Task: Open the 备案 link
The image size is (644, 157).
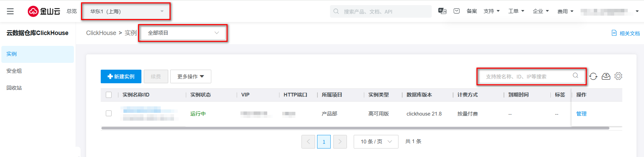Action: click(x=472, y=11)
